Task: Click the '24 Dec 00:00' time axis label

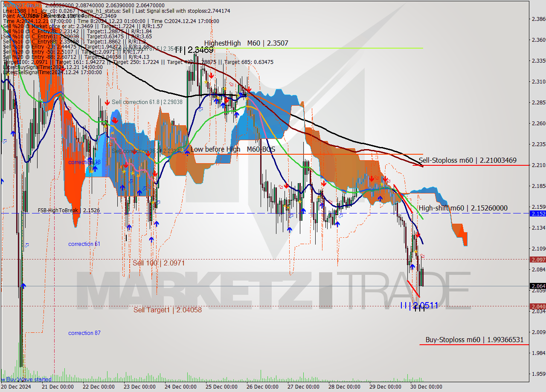Action: 180,387
